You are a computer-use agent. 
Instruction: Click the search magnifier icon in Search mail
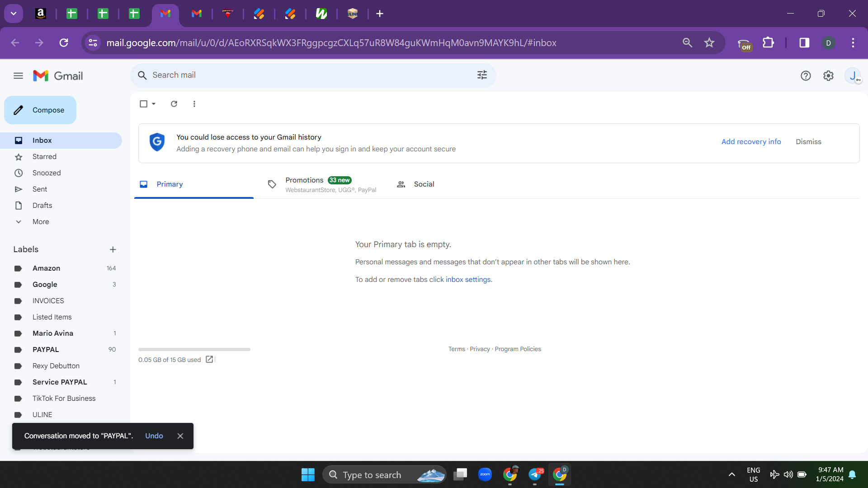(142, 75)
